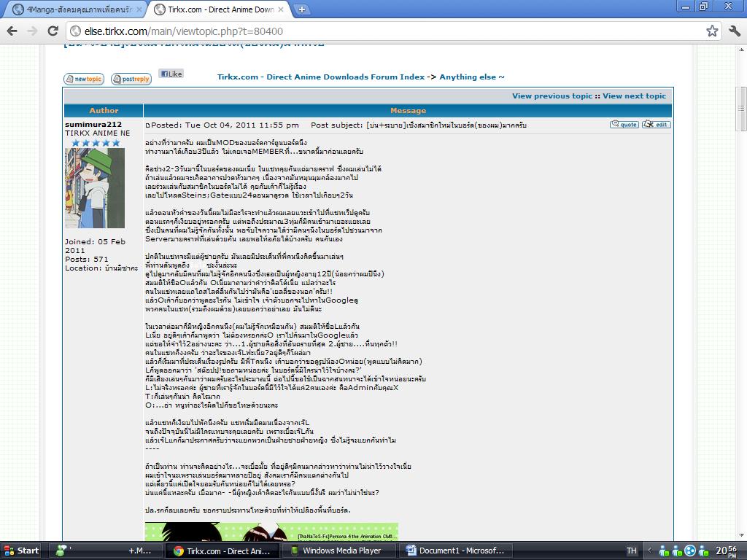Click the 'TIRKX ANIME NE' rank text
This screenshot has height=560, width=747.
[98, 133]
